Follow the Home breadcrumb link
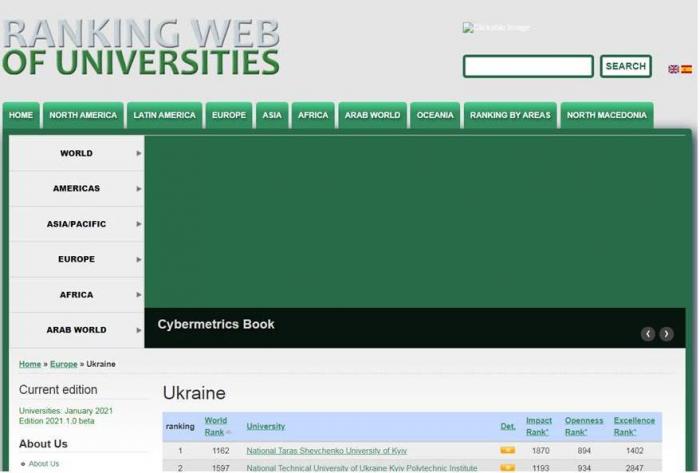 point(30,364)
